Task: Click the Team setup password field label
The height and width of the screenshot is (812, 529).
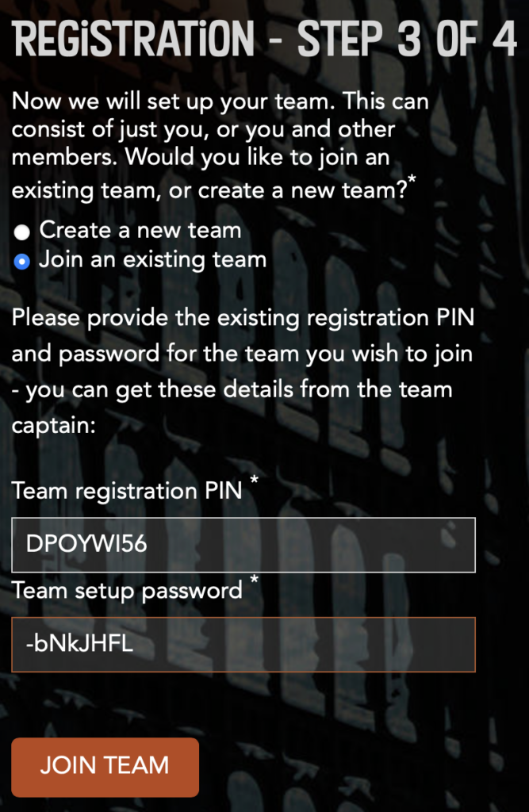Action: [x=127, y=590]
